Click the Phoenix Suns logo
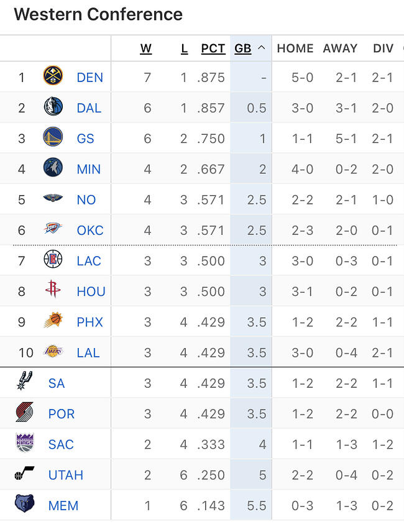 tap(53, 321)
